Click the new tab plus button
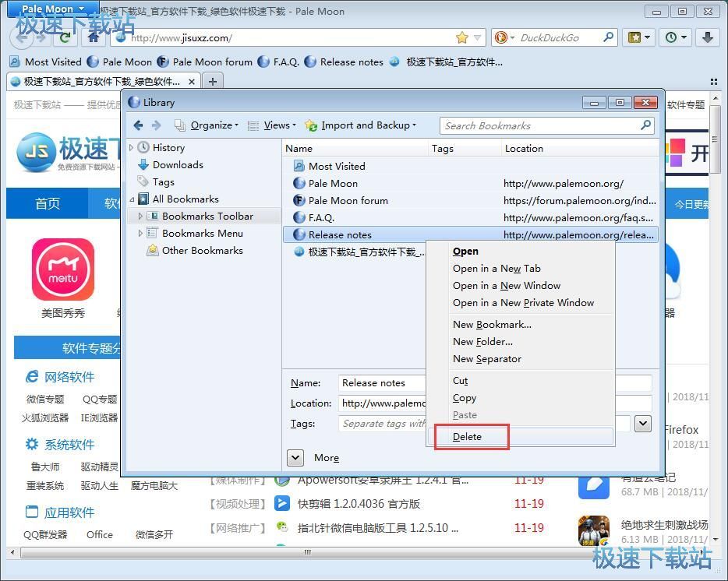This screenshot has height=581, width=728. pos(213,82)
